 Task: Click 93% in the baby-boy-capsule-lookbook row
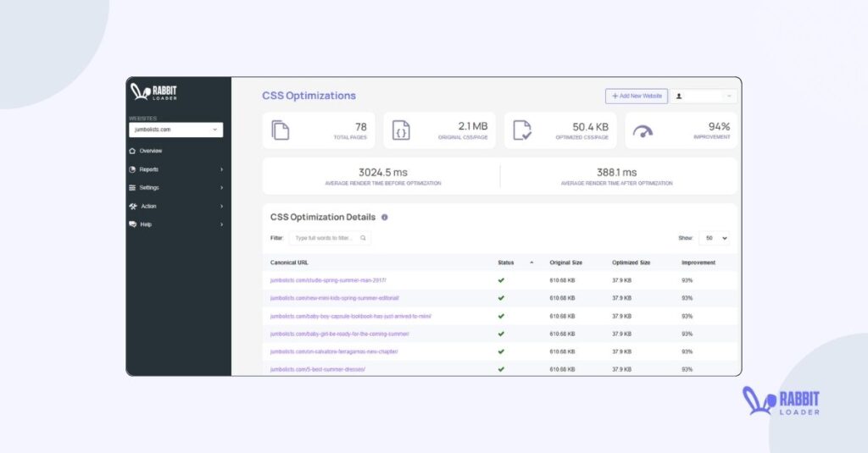tap(687, 317)
